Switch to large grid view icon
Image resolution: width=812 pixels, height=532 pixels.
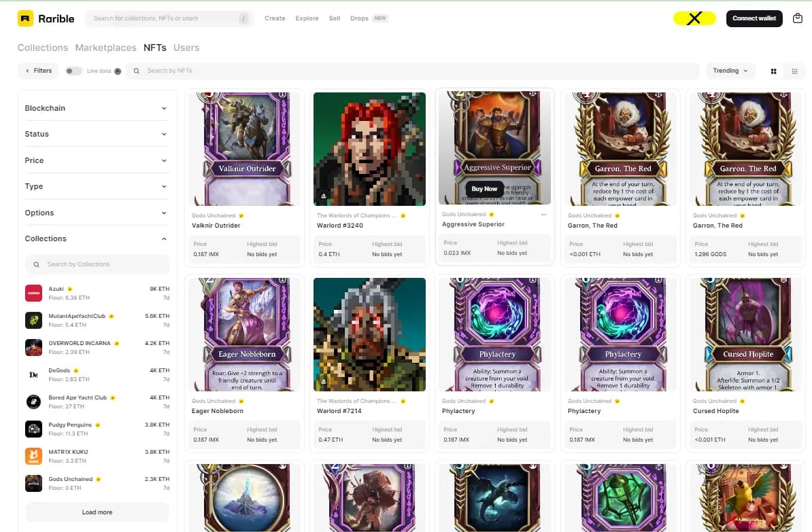774,71
